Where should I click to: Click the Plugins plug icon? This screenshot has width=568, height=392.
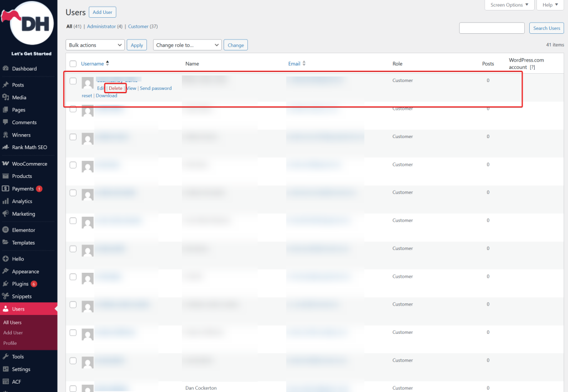6,284
